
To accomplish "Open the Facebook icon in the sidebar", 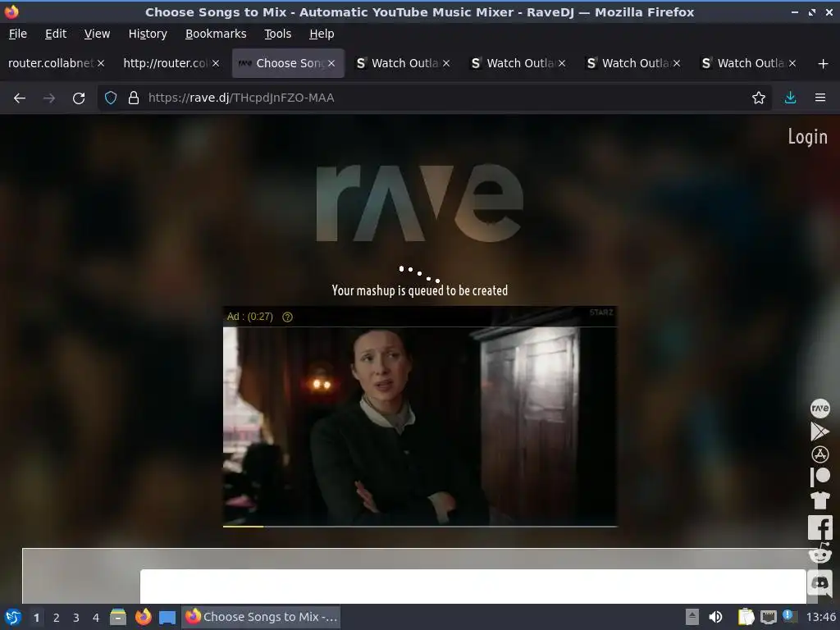I will point(819,527).
